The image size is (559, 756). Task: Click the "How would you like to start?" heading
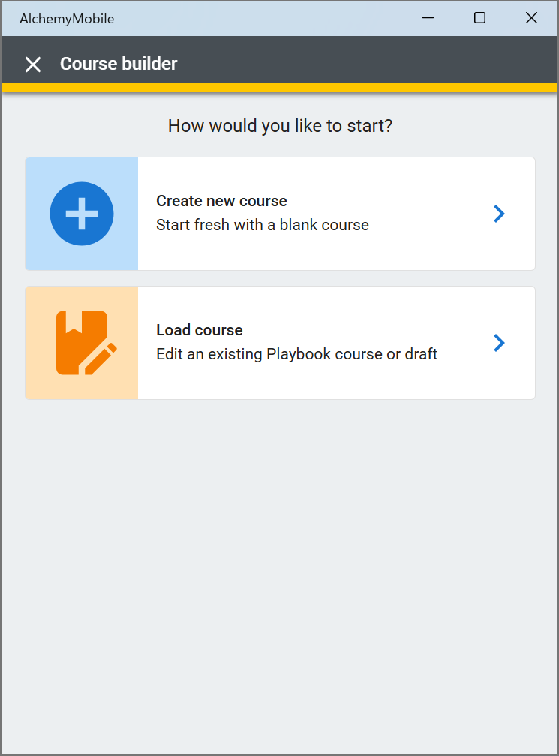coord(280,126)
